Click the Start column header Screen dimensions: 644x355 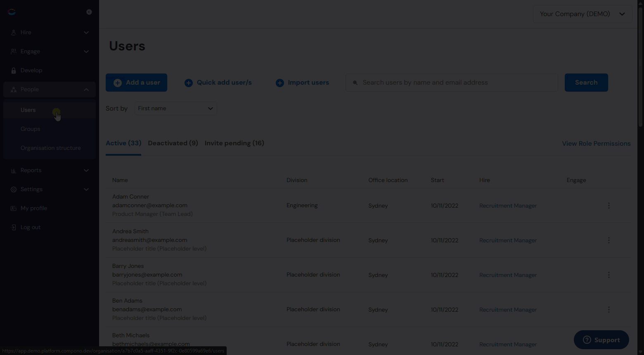(438, 180)
